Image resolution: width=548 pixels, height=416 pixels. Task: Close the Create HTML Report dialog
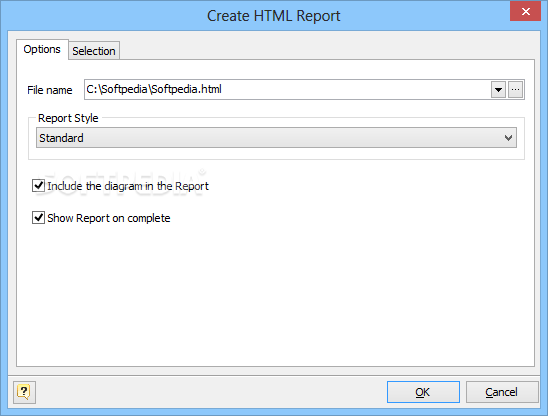pyautogui.click(x=525, y=12)
